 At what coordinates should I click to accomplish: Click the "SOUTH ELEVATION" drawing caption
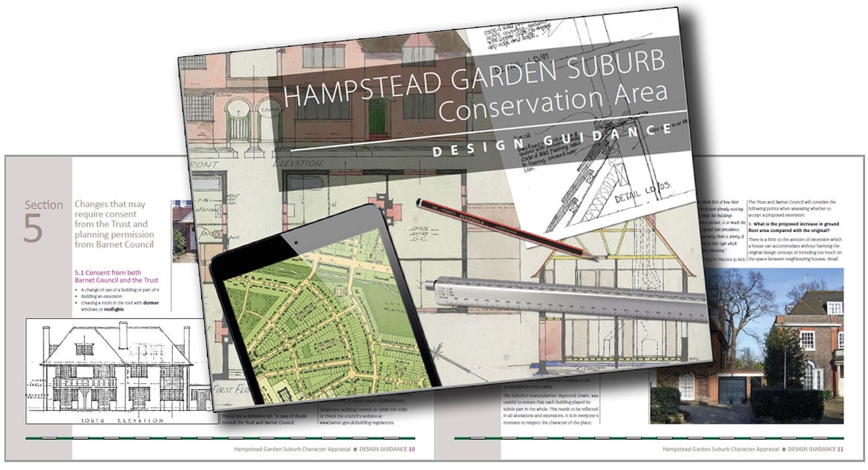[x=122, y=421]
